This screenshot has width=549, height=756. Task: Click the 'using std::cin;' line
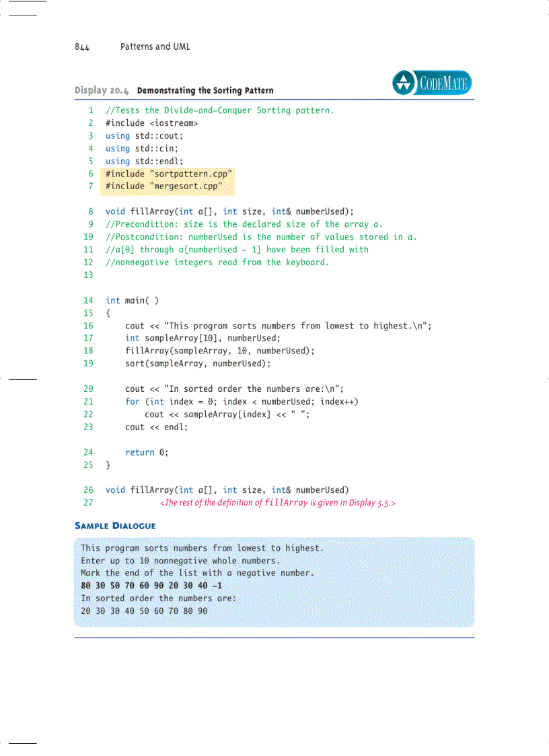pos(142,148)
